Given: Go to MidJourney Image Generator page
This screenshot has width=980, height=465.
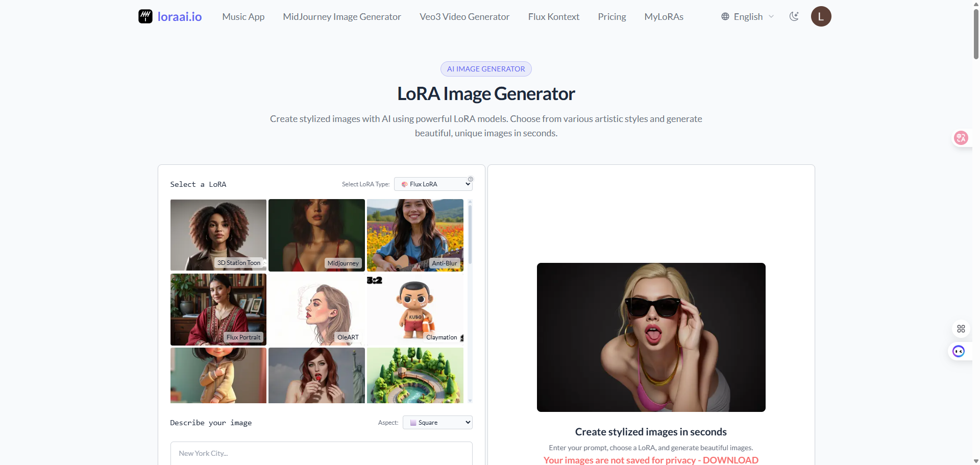Looking at the screenshot, I should pos(341,16).
